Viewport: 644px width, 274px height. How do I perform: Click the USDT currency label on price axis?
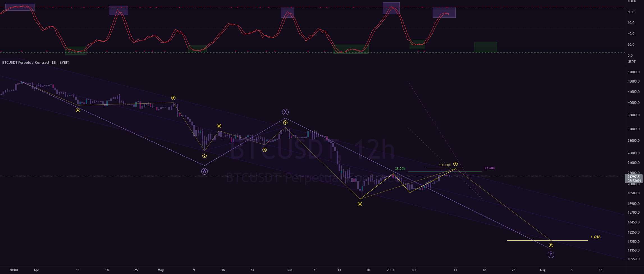coord(631,61)
